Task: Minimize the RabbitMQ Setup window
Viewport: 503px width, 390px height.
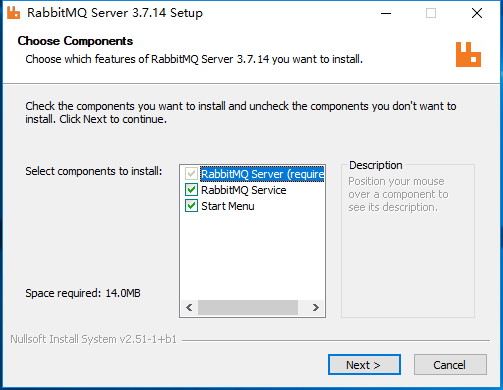Action: click(x=386, y=13)
